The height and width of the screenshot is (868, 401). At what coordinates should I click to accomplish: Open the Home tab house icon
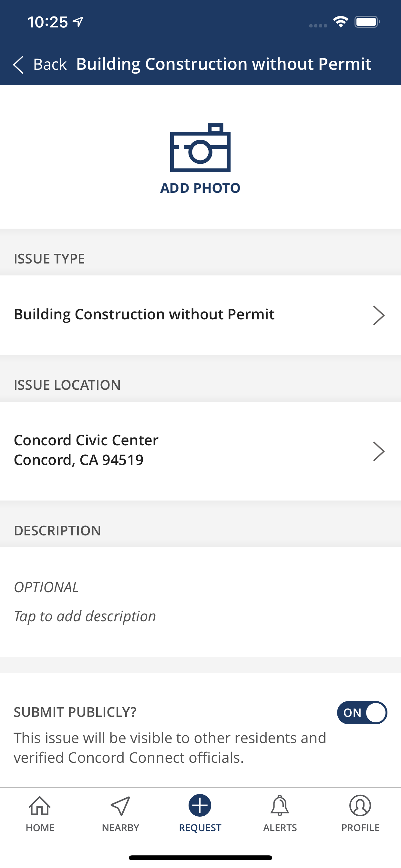point(40,806)
